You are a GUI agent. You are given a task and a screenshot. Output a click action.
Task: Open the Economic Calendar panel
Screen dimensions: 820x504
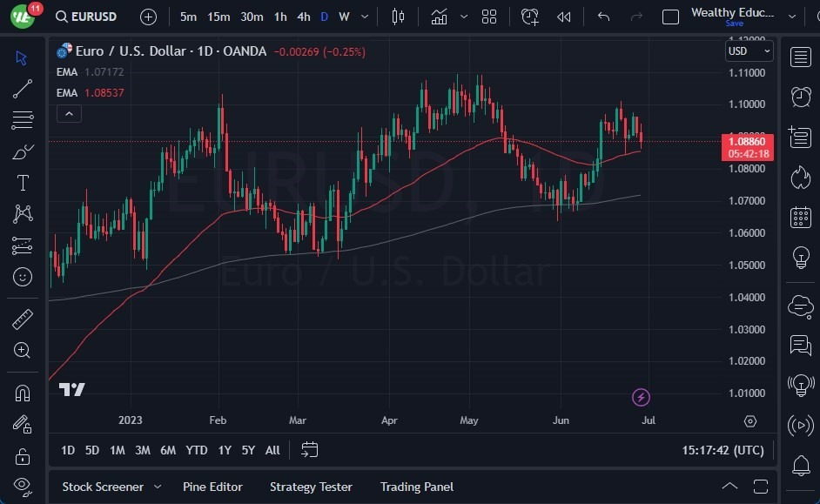(800, 217)
